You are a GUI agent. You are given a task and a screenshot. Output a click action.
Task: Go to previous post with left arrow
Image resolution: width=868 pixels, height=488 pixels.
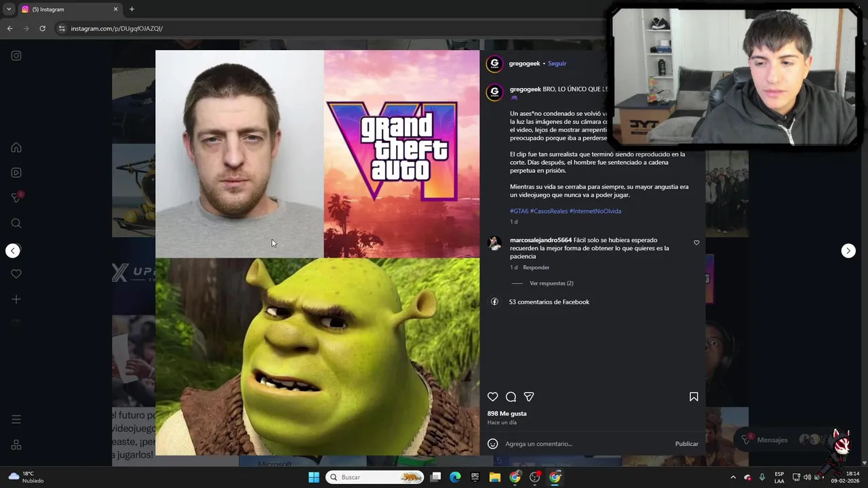(x=13, y=251)
